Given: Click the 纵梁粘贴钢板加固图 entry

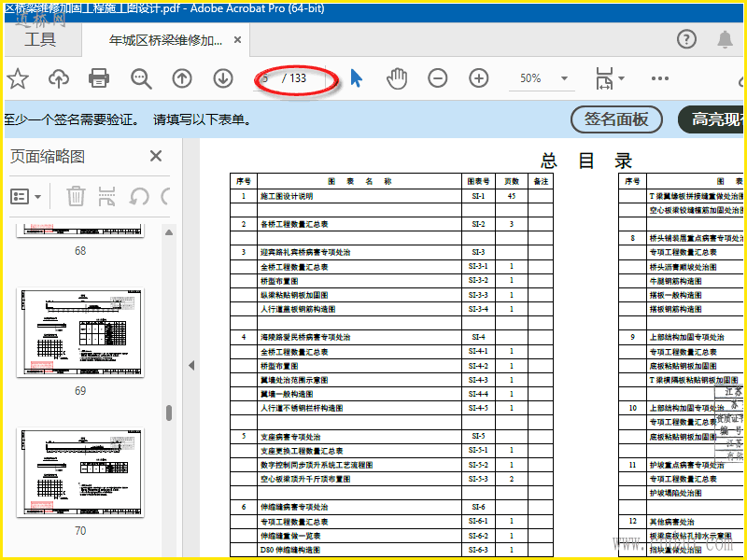Looking at the screenshot, I should 294,295.
